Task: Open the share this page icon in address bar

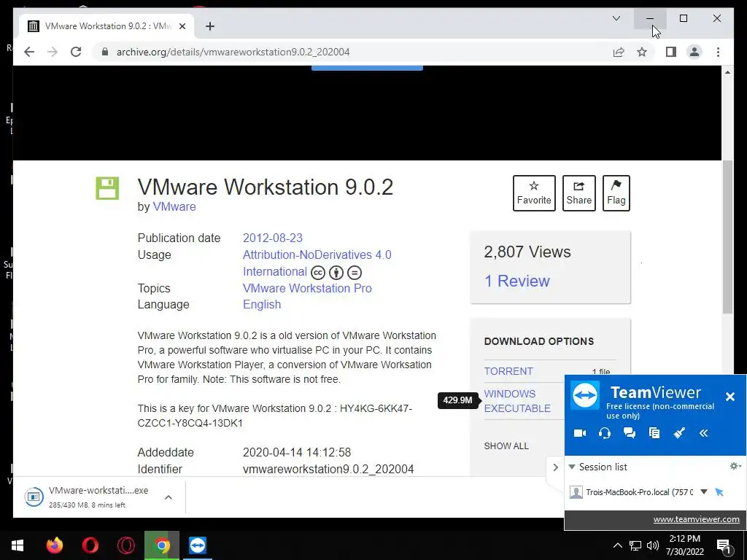Action: (x=619, y=52)
